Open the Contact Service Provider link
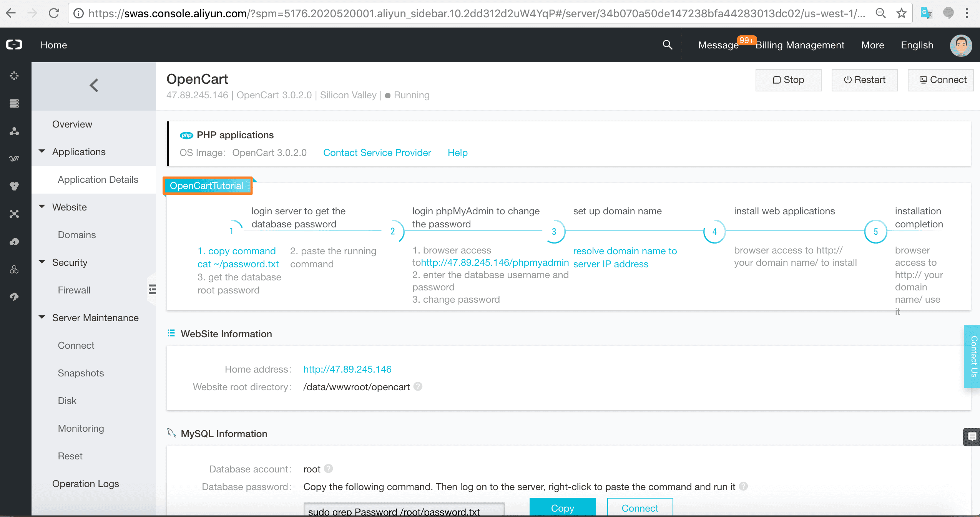 (377, 152)
